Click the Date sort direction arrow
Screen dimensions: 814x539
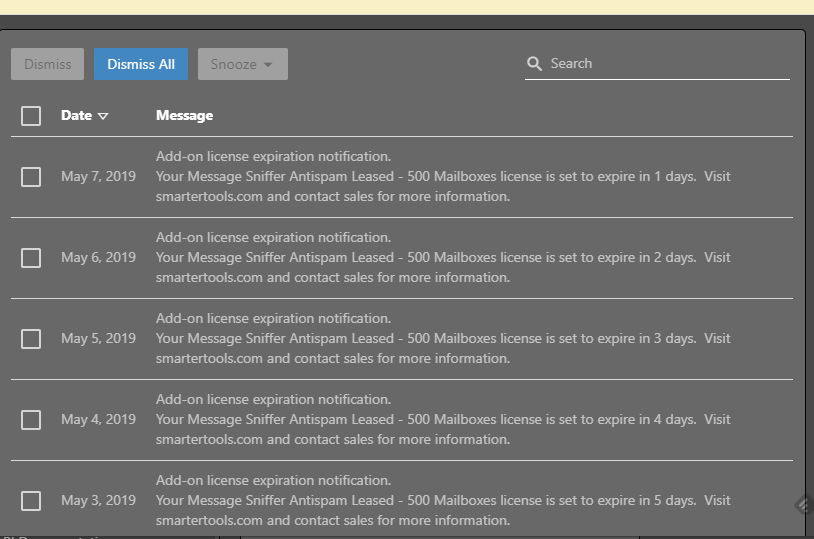(103, 116)
